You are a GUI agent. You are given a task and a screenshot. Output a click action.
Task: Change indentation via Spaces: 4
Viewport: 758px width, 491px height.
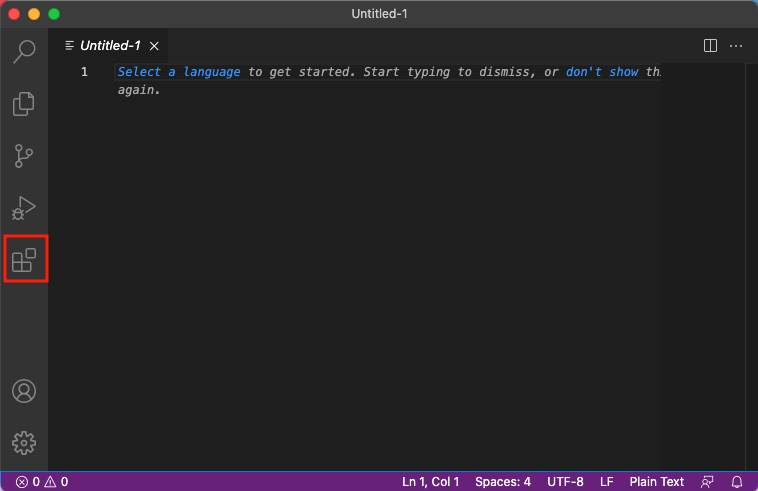point(503,482)
